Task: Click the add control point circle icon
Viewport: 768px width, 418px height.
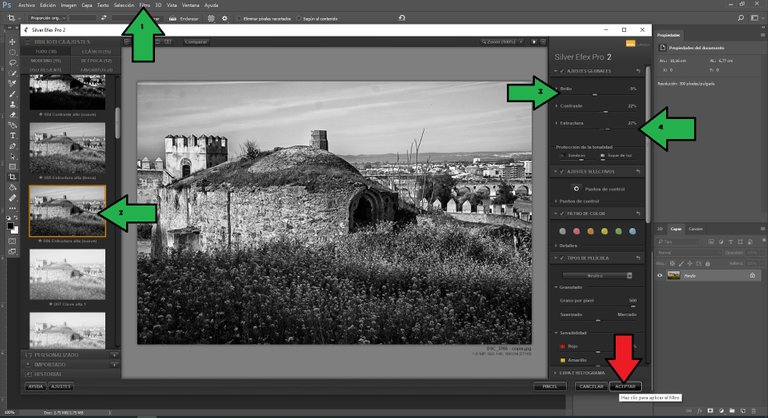Action: [x=576, y=189]
